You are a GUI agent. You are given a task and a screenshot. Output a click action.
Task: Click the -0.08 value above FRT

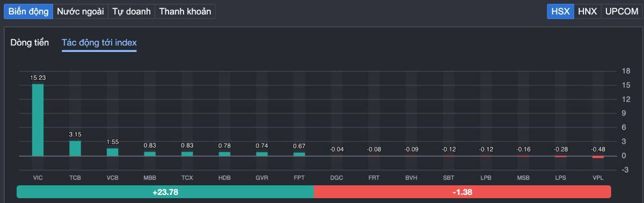374,149
